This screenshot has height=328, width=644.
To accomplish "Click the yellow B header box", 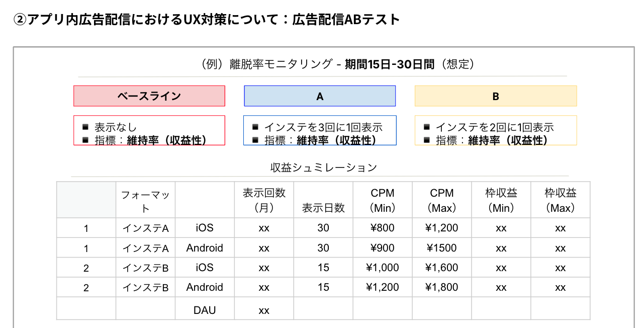I will 495,96.
